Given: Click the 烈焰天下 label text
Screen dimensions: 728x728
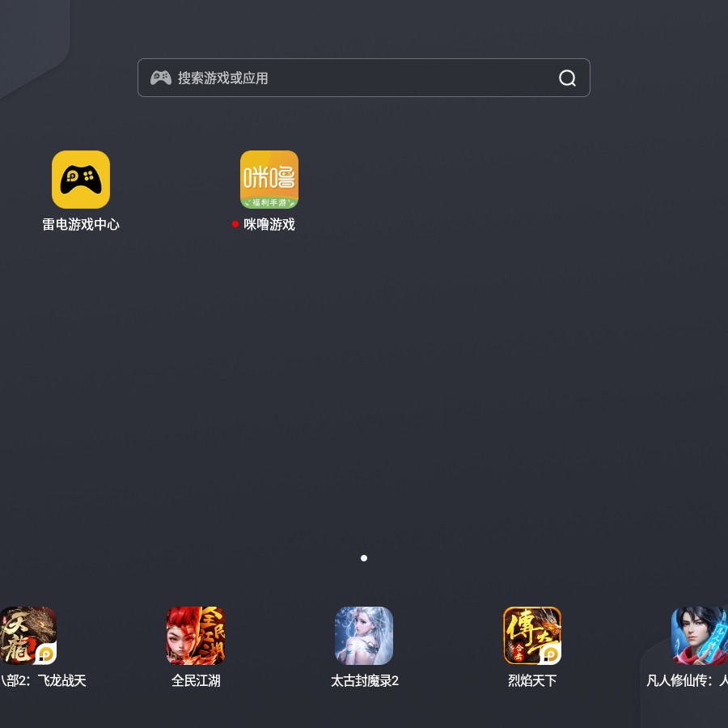Looking at the screenshot, I should [x=532, y=680].
